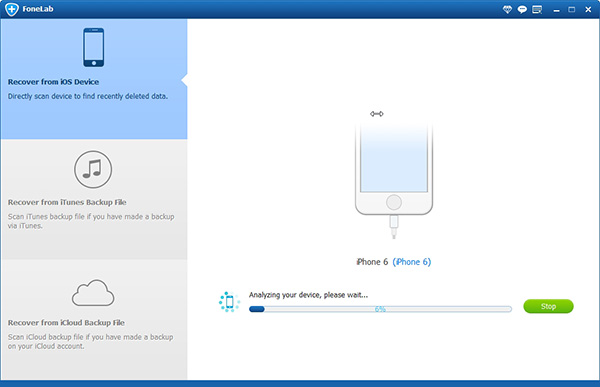Select Recover from iOS Device tab
The width and height of the screenshot is (600, 387).
click(94, 79)
